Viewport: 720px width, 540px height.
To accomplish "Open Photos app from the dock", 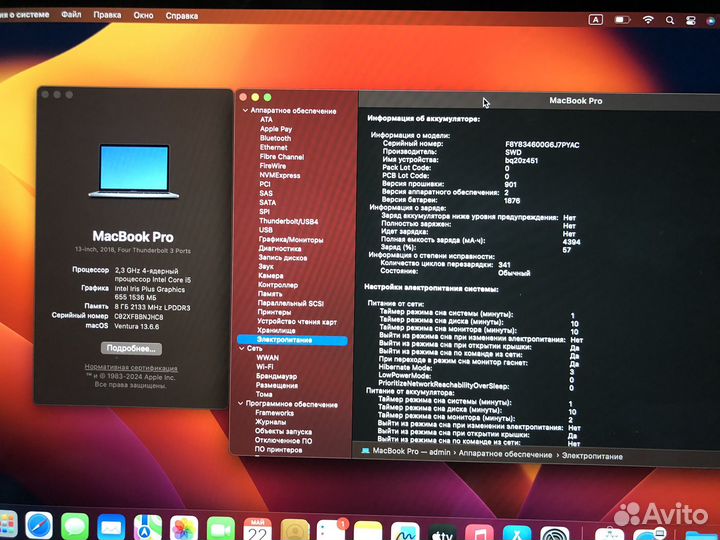I will click(184, 529).
